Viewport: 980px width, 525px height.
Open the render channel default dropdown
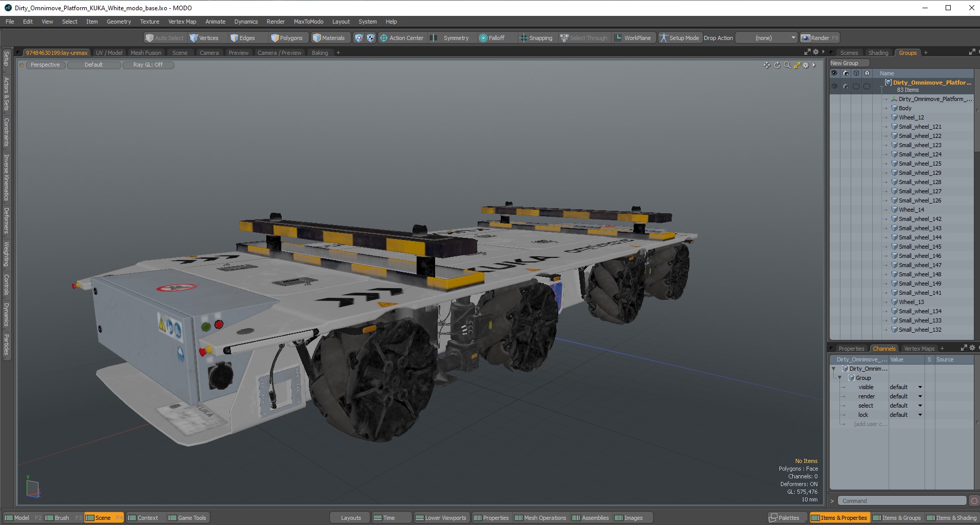(906, 396)
